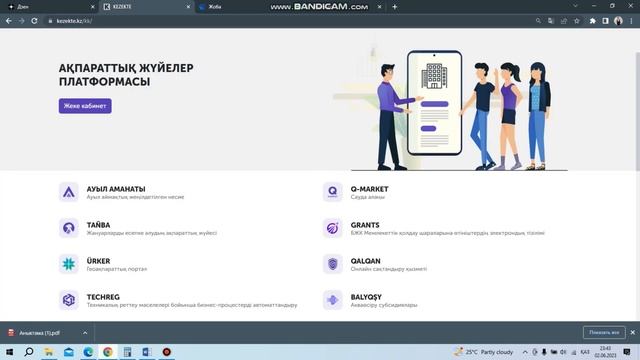
Task: Open a new browser tab
Action: [394, 7]
